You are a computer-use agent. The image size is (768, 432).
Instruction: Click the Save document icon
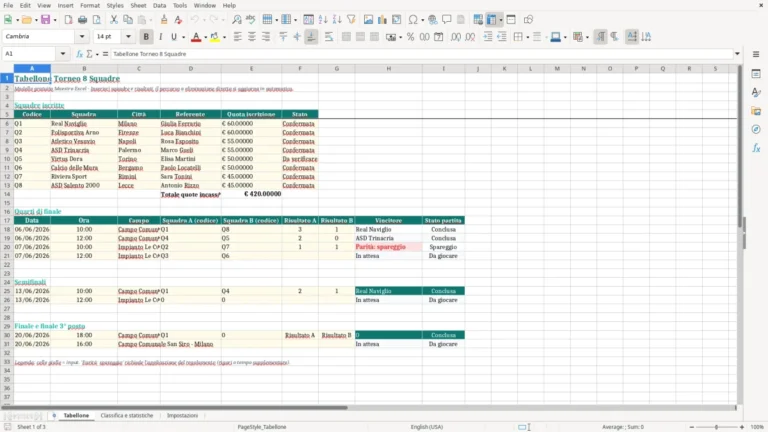point(46,20)
